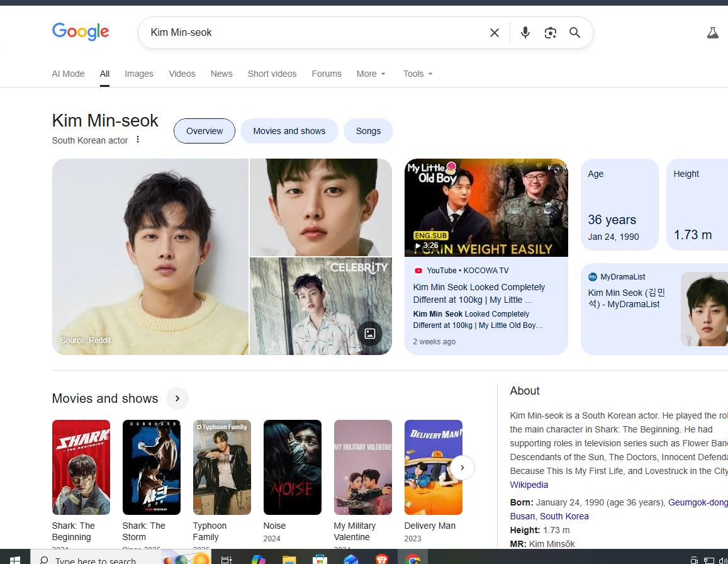This screenshot has height=564, width=728.
Task: Open the Kim Min Seok Looked Completely Different video title
Action: click(479, 293)
